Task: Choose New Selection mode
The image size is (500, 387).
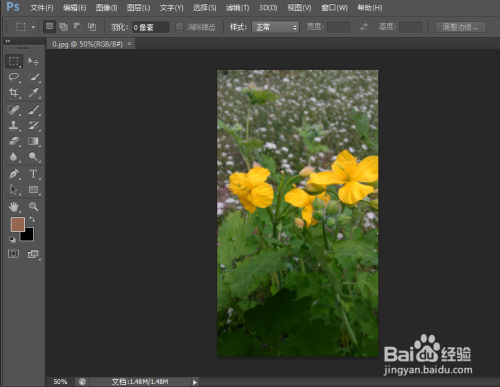Action: pyautogui.click(x=49, y=26)
